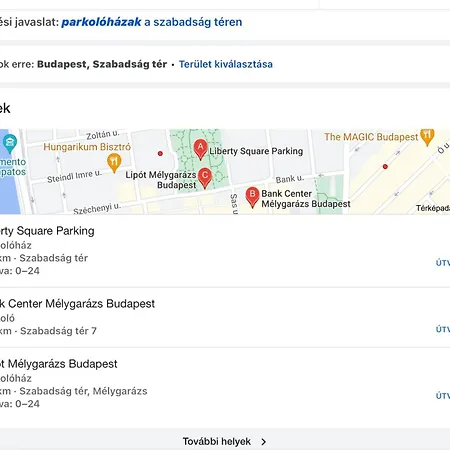Open Bank Center Mélygarázs Budapest listing
This screenshot has height=450, width=450.
tap(77, 304)
